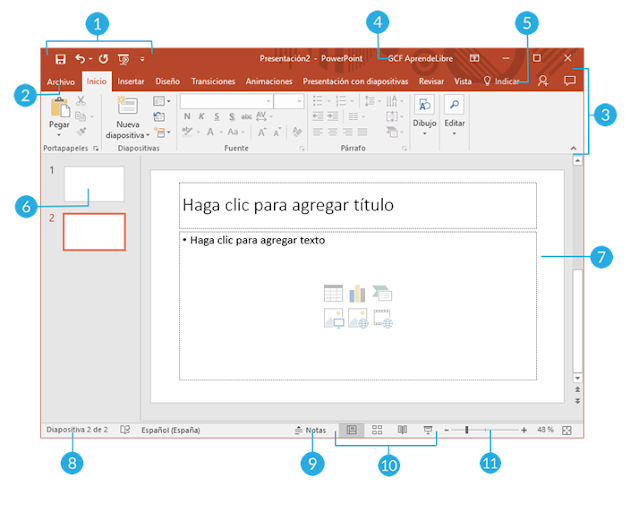Image resolution: width=639 pixels, height=512 pixels.
Task: Open the Customize Quick Access Toolbar arrow
Action: [x=142, y=59]
